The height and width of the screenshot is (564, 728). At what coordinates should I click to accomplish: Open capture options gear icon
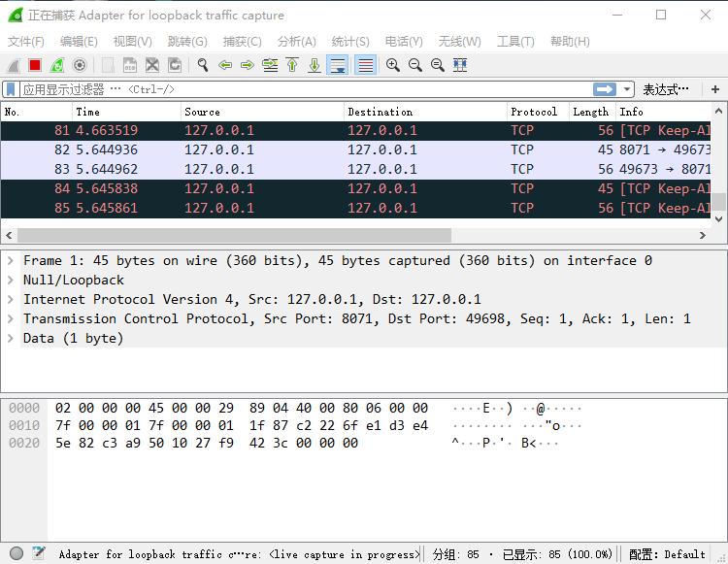point(80,65)
